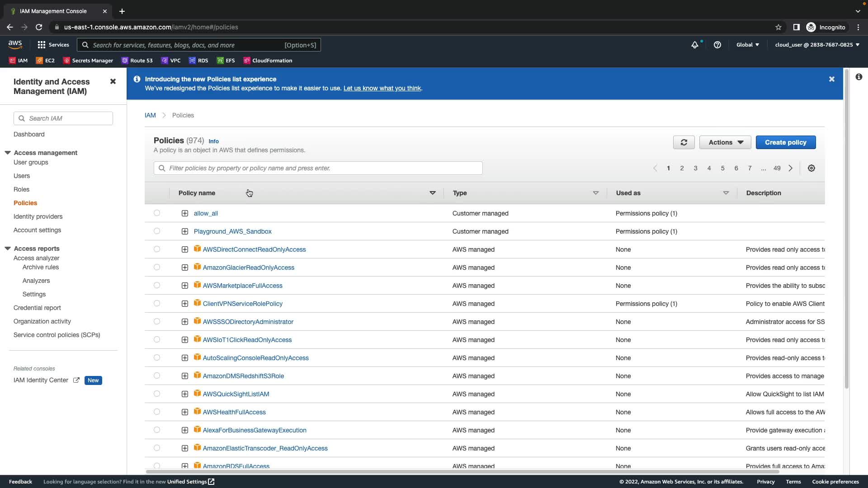This screenshot has height=488, width=868.
Task: Open the Actions dropdown menu
Action: tap(725, 142)
